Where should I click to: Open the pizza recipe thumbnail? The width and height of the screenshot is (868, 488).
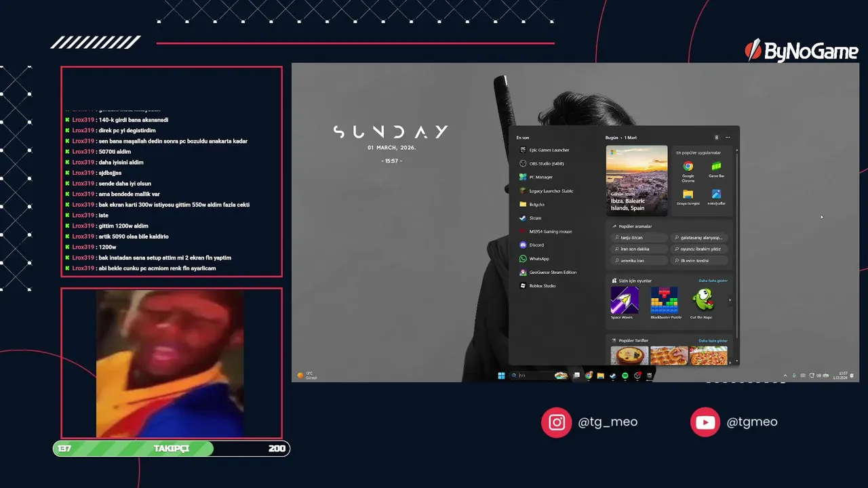pos(708,356)
